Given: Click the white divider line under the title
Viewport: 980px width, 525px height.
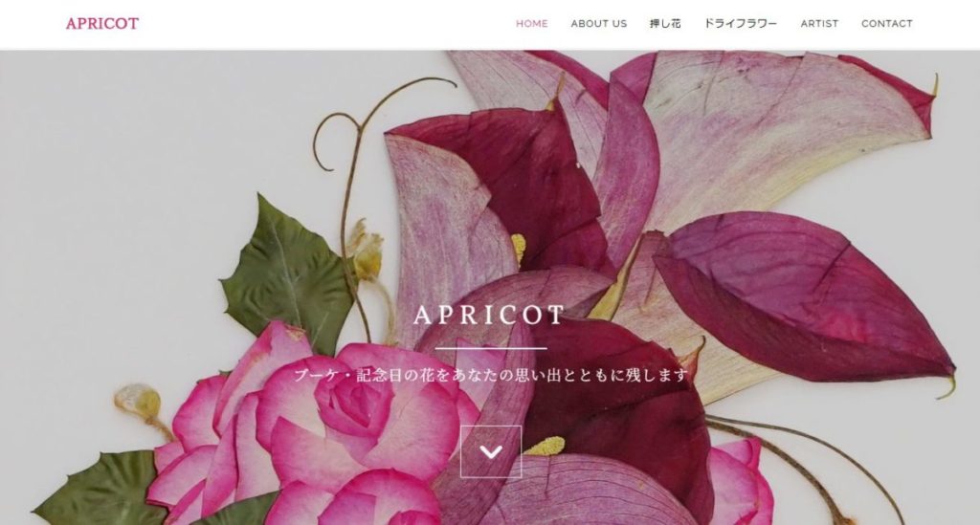Looking at the screenshot, I should tap(491, 348).
